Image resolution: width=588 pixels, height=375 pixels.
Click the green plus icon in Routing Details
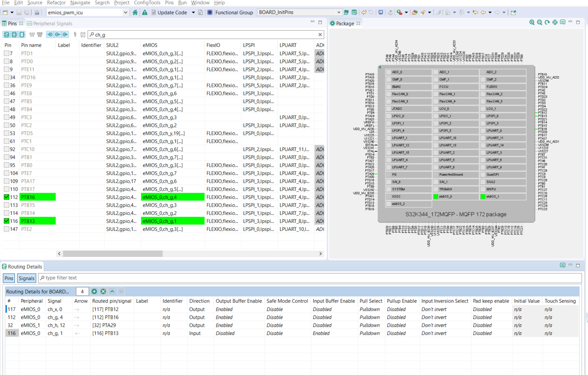click(x=95, y=291)
